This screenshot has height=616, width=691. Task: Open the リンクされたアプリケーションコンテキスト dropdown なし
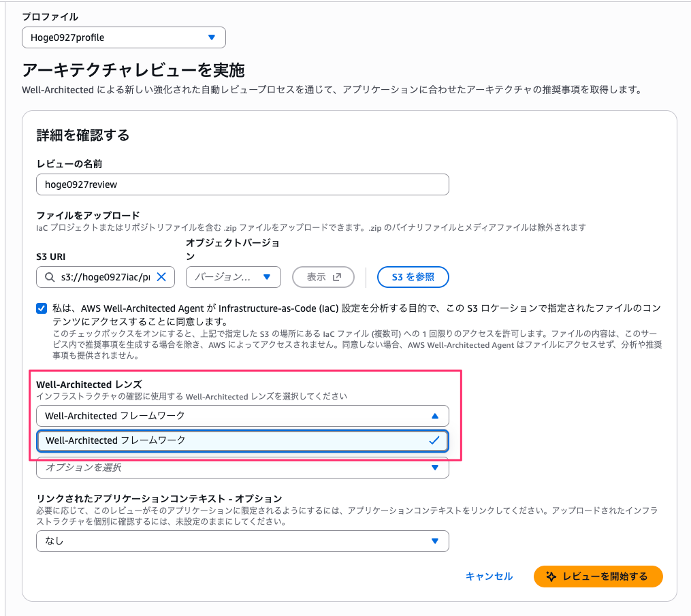point(242,541)
